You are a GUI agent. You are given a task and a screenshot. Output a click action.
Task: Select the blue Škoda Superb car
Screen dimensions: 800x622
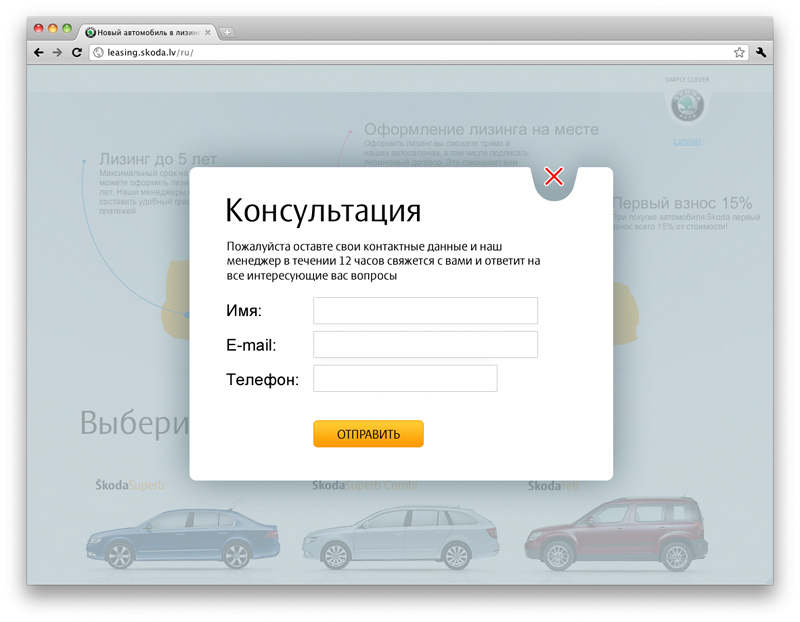(x=183, y=538)
